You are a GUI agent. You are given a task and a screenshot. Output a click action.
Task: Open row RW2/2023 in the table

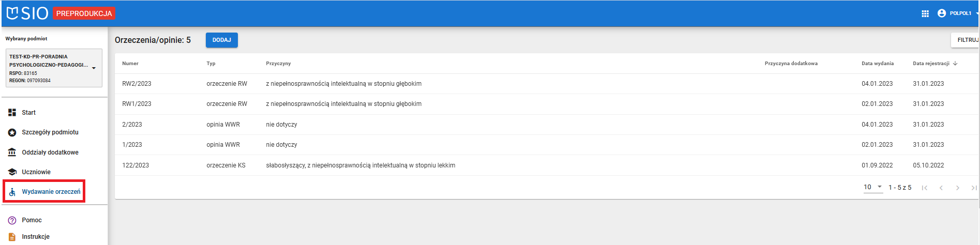(137, 84)
